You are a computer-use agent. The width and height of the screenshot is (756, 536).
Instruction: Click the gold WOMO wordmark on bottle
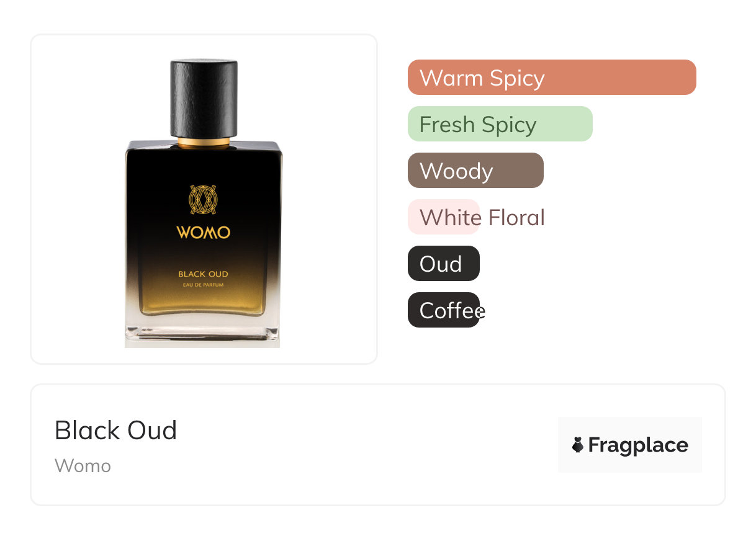[203, 233]
